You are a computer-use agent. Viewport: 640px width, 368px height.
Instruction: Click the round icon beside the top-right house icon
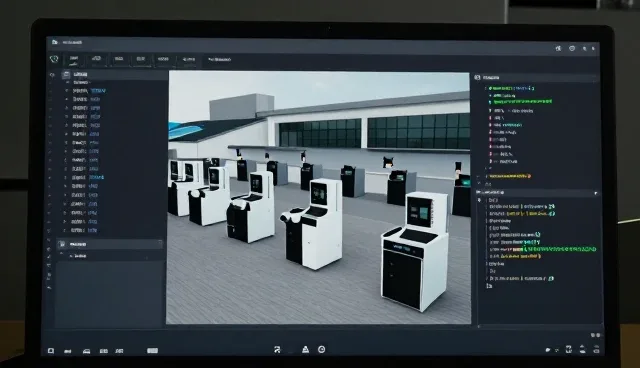point(572,49)
